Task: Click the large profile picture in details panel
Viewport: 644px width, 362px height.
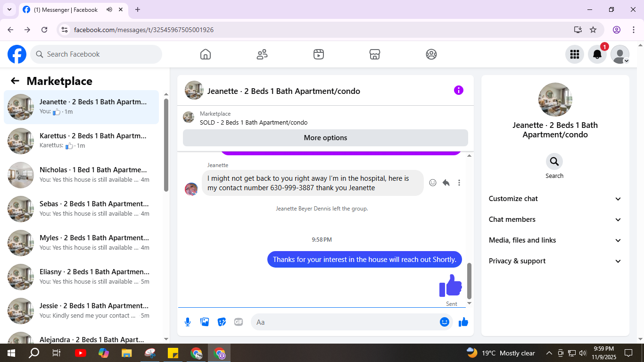Action: (x=555, y=100)
